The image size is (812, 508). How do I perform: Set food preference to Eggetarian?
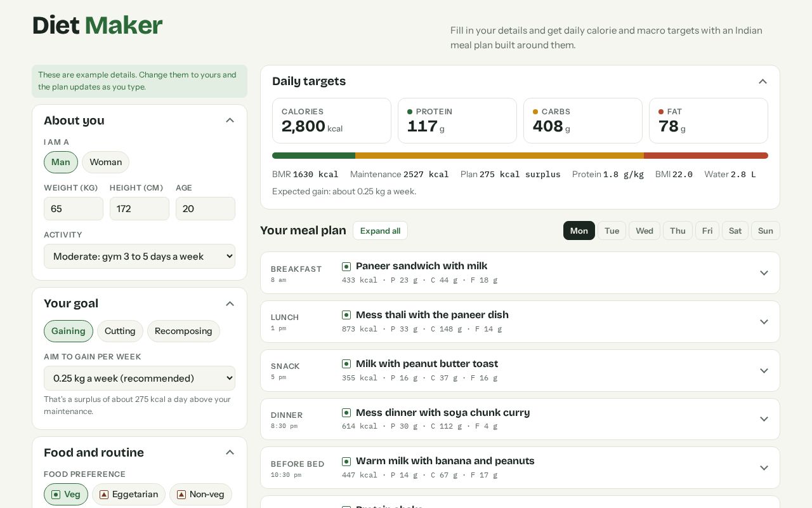coord(129,494)
